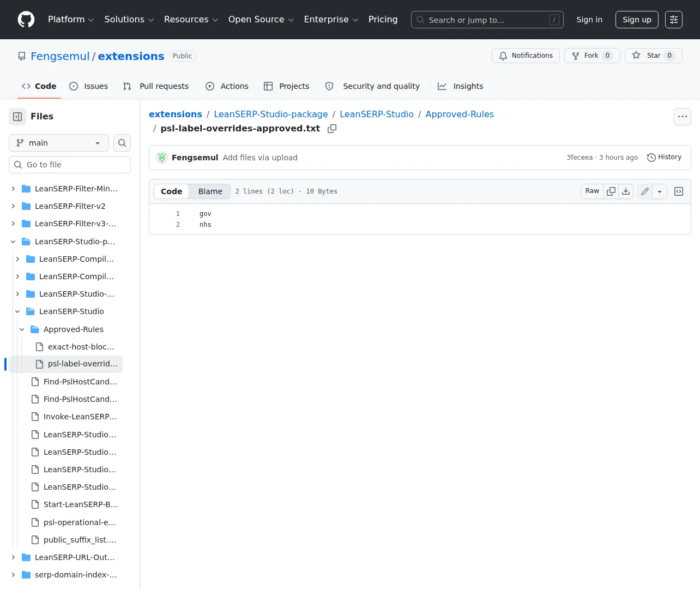Select the Code view toggle
The image size is (700, 590).
pyautogui.click(x=172, y=191)
